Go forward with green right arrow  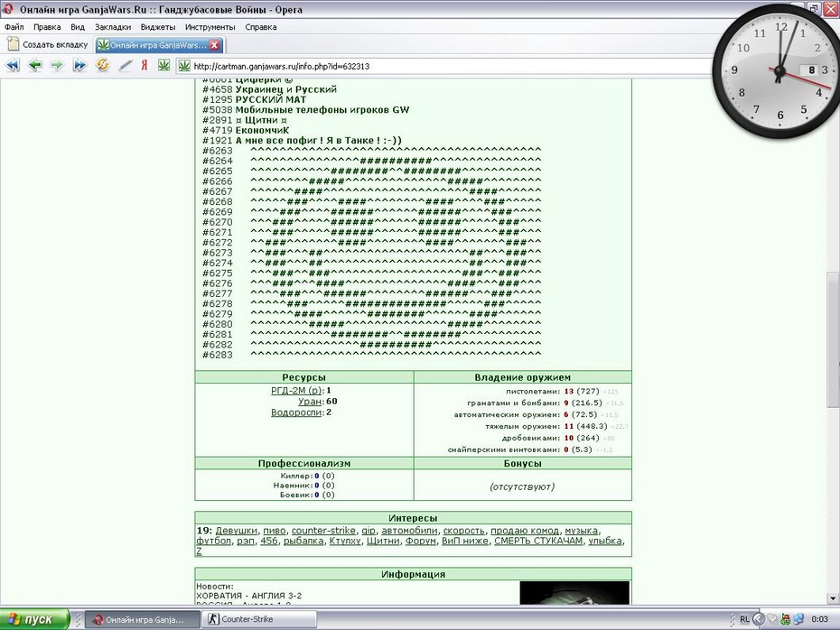[x=57, y=66]
